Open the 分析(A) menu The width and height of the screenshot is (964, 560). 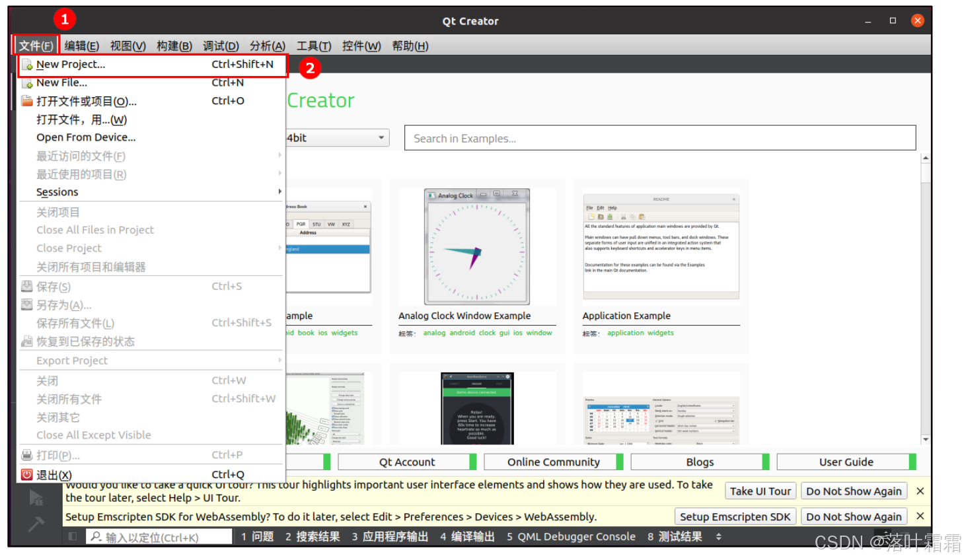click(268, 46)
